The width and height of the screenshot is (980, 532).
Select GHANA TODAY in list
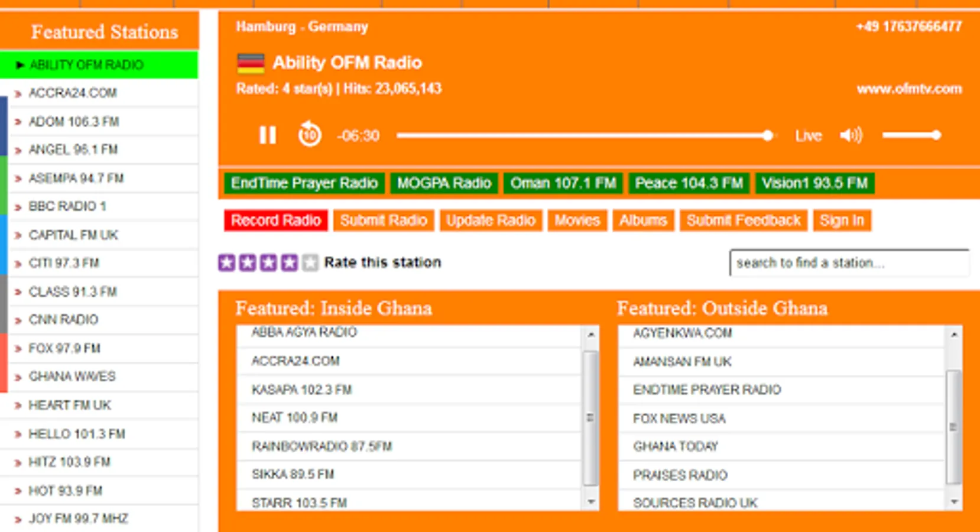click(x=781, y=446)
